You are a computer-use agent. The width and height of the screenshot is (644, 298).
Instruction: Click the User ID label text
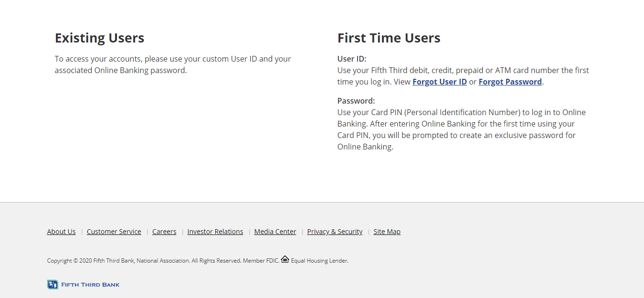tap(352, 59)
